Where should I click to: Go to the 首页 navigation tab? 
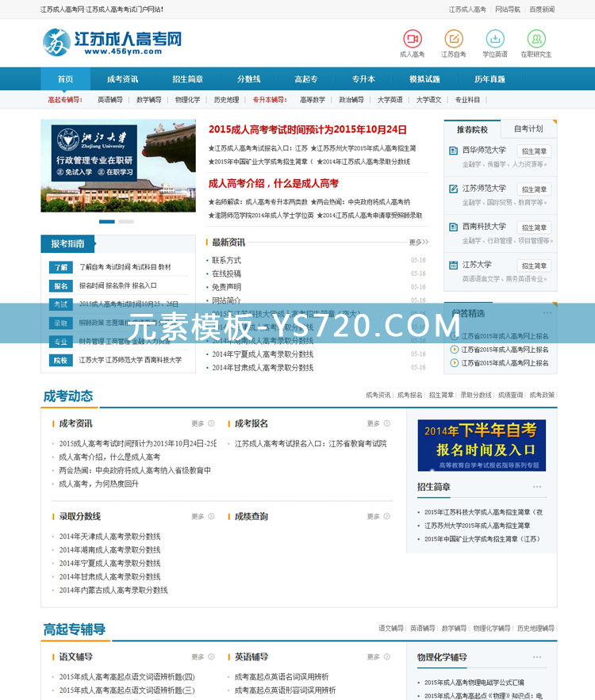(65, 79)
